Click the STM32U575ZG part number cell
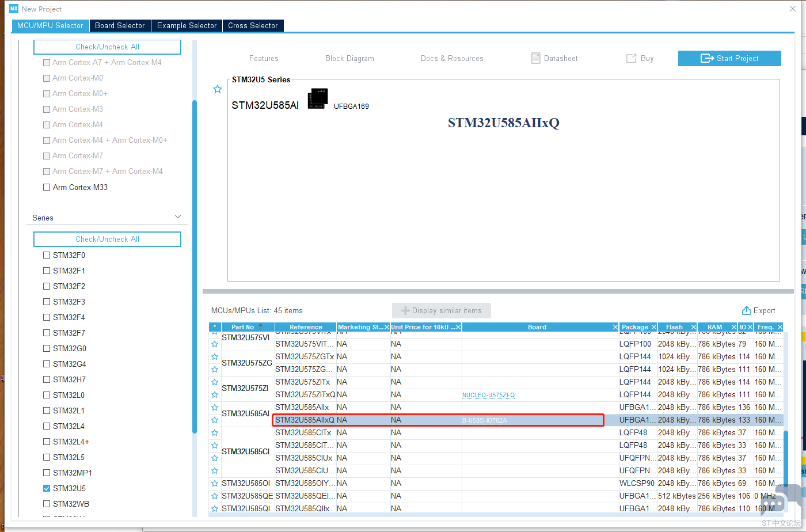The height and width of the screenshot is (532, 806). click(248, 363)
